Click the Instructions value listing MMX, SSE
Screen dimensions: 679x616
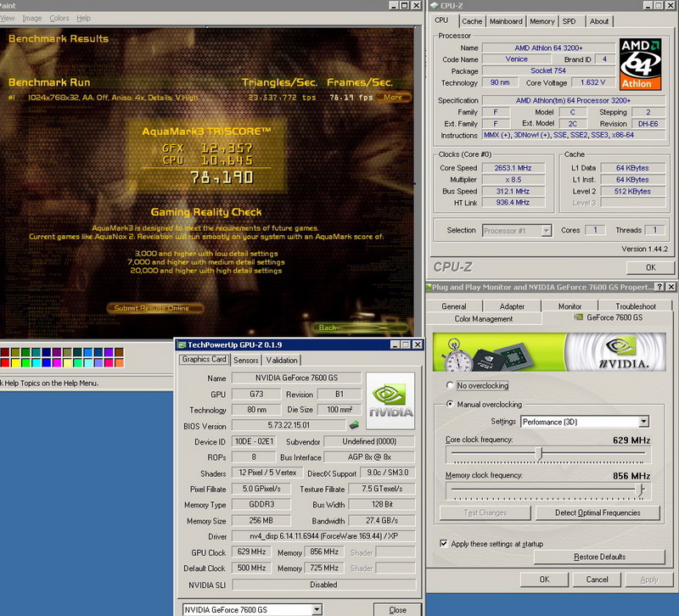pos(574,135)
